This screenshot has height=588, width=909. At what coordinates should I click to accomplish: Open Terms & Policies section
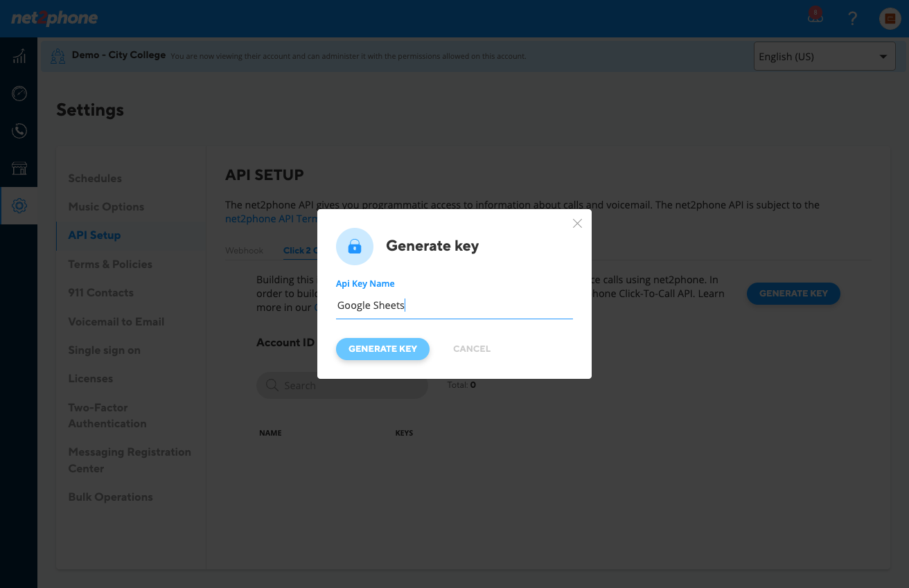tap(110, 264)
